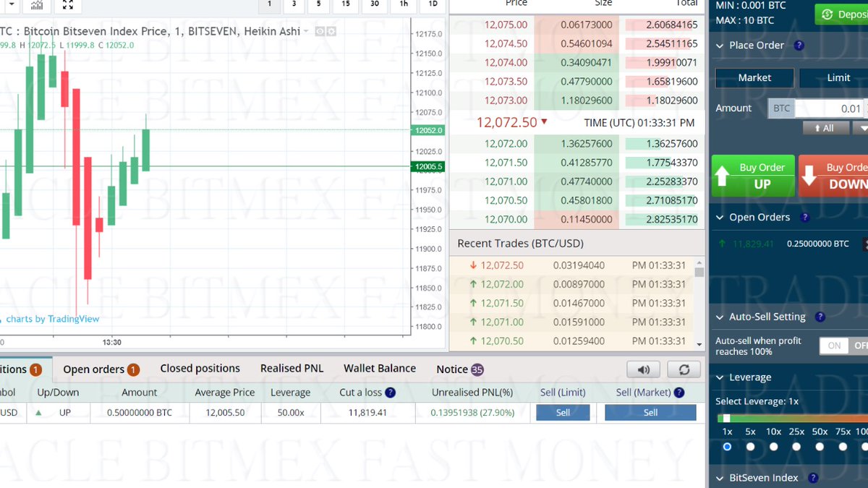Select the 15 minute interval
The width and height of the screenshot is (868, 488).
point(346,4)
